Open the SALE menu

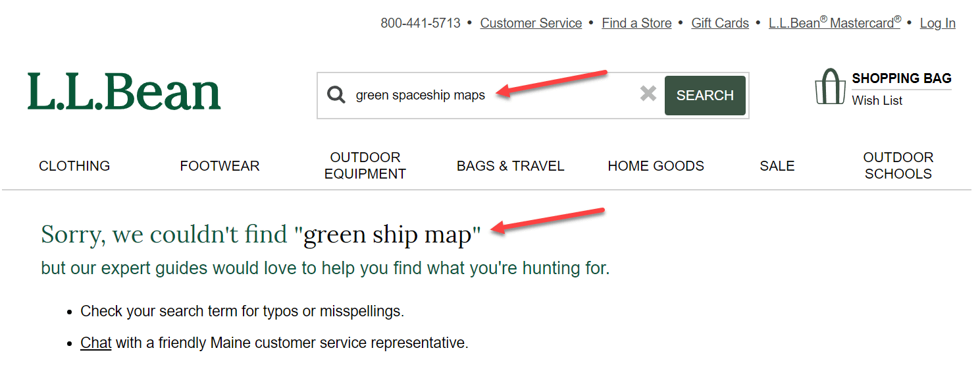click(777, 166)
